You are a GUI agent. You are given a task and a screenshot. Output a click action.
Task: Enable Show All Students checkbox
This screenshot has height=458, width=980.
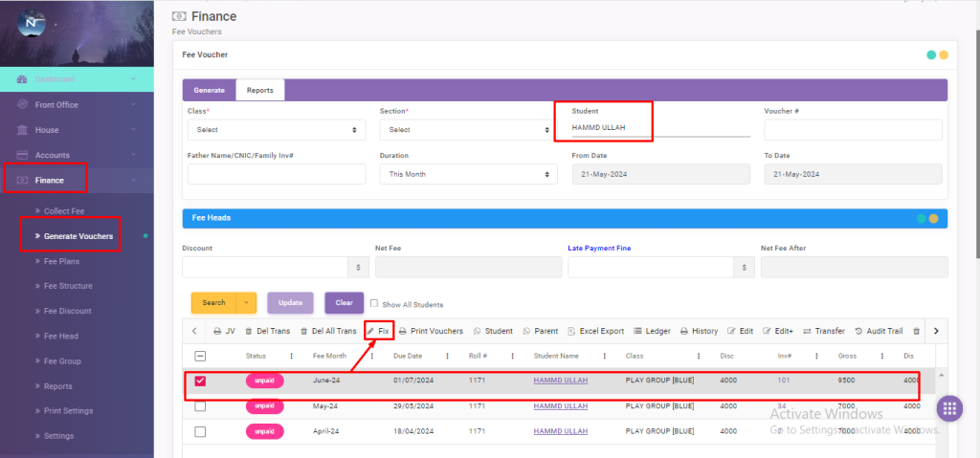pos(374,304)
